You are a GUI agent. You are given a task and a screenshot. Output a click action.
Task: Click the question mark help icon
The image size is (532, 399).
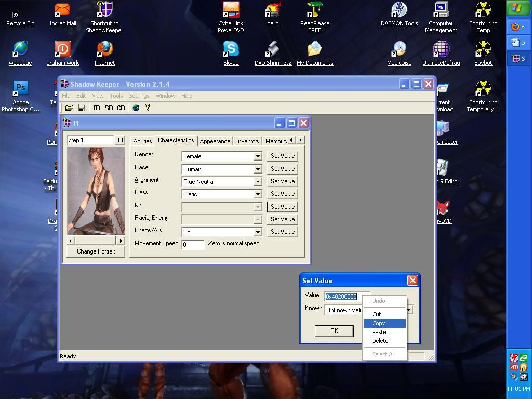point(148,108)
